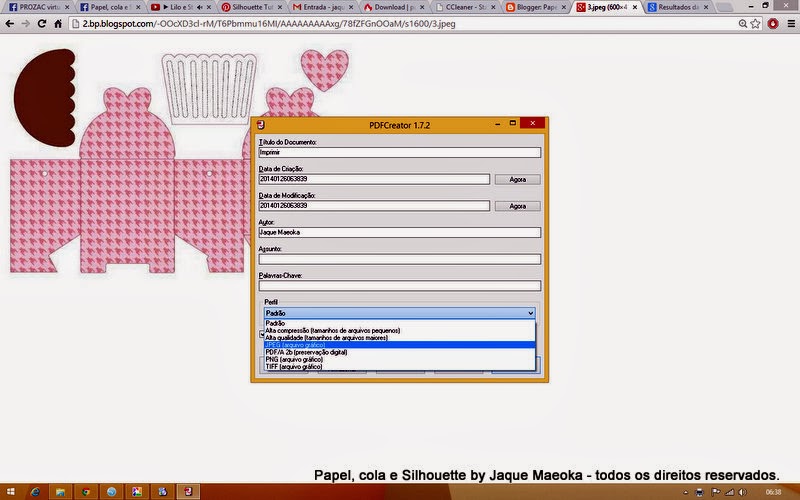Choose Alta qualidade profile option
Image resolution: width=800 pixels, height=500 pixels.
point(399,337)
